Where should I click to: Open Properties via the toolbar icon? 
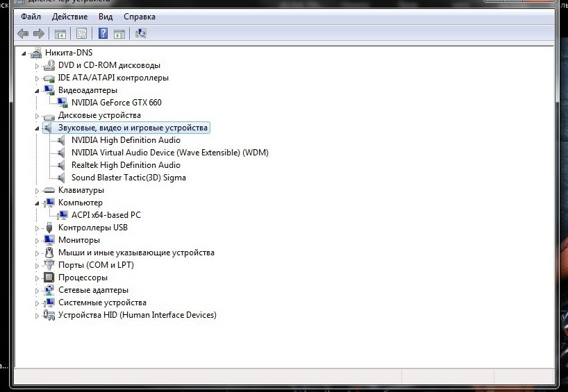point(81,33)
